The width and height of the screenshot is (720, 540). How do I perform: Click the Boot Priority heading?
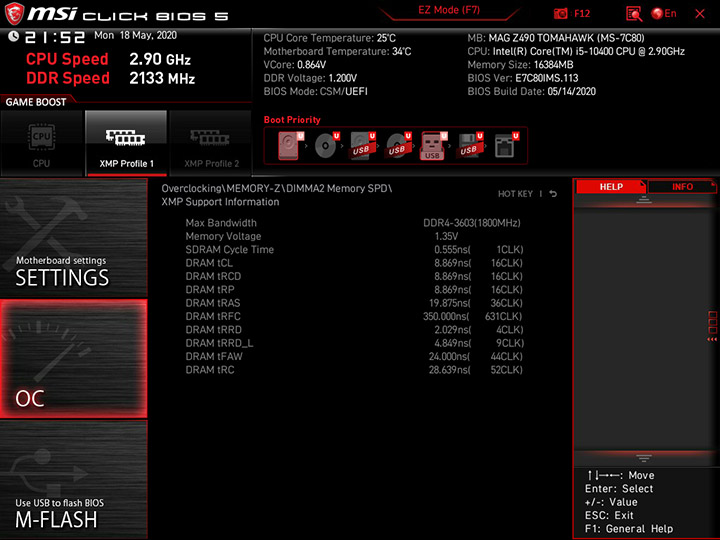click(292, 120)
